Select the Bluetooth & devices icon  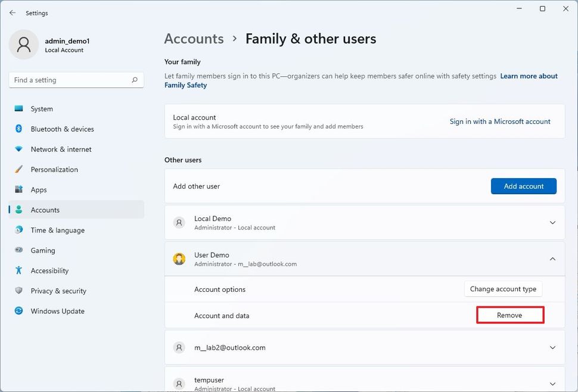20,129
